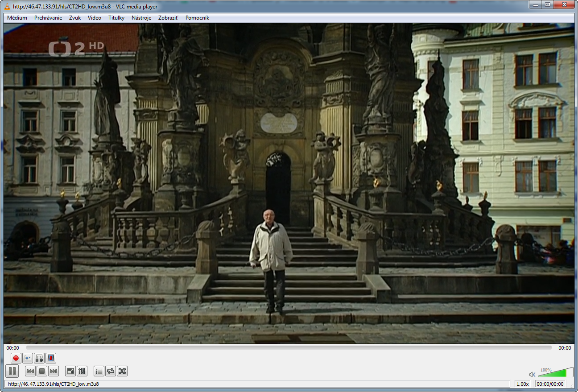Expand the Titulky menu

click(x=116, y=18)
